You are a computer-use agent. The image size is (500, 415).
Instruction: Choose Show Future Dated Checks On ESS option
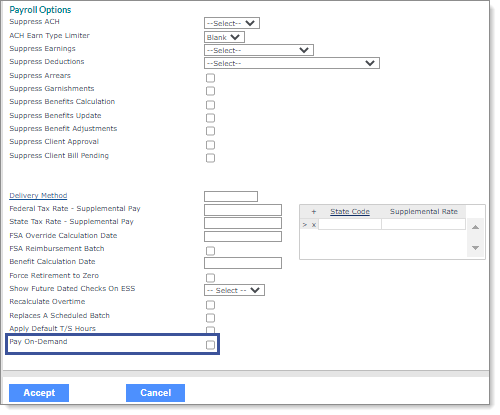[234, 290]
